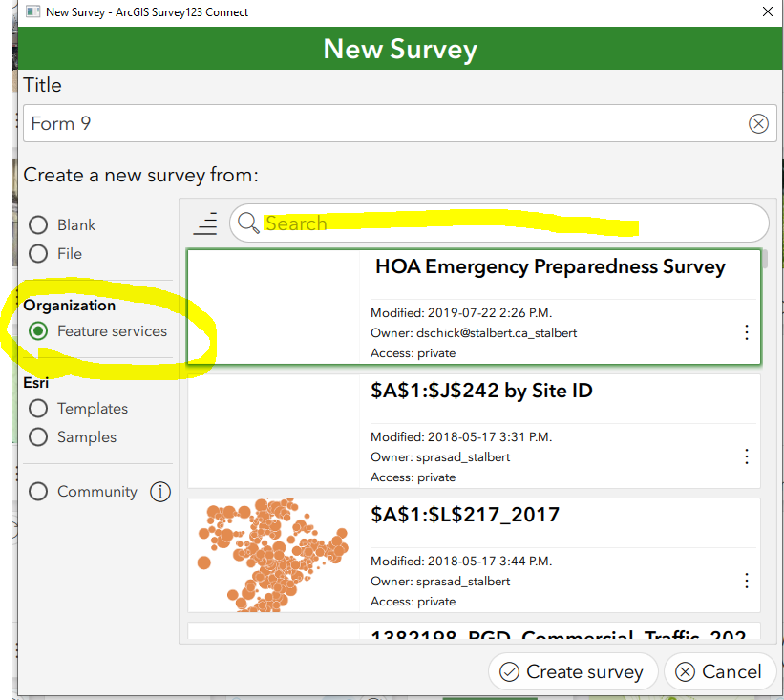The image size is (784, 700).
Task: Click the magnifier icon in the search bar
Action: 248,223
